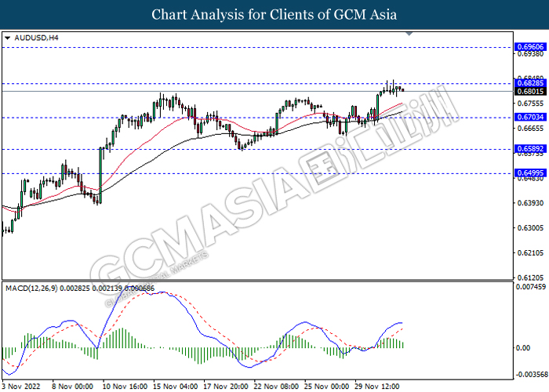The image size is (549, 392).
Task: Click the Chart Analysis for Clients header title
Action: tap(274, 15)
